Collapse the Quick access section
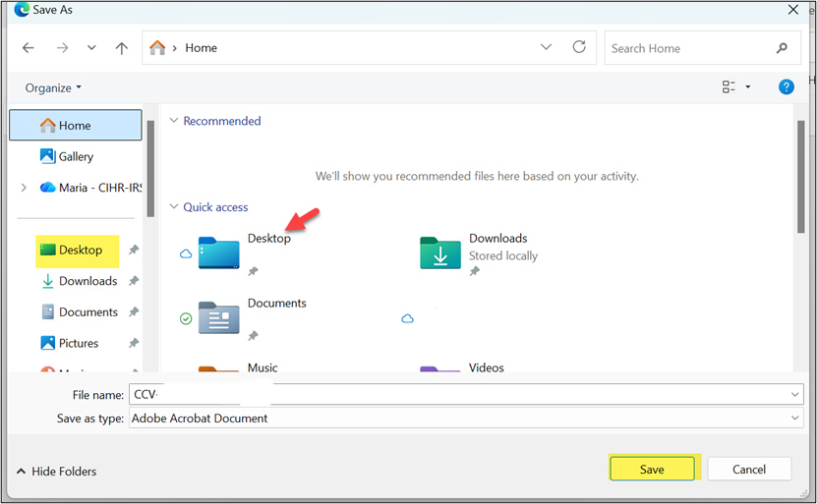Screen dimensions: 817x504 click(174, 207)
